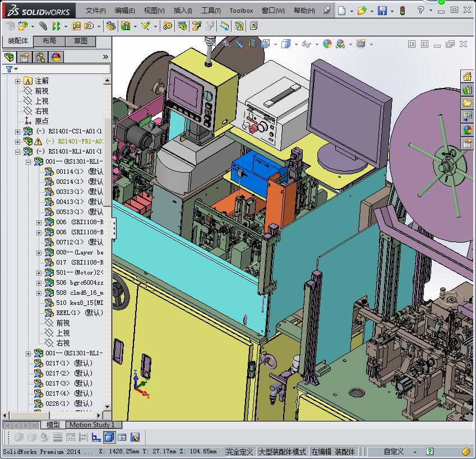
Task: Switch to the Motion Study 1 tab
Action: pos(92,424)
